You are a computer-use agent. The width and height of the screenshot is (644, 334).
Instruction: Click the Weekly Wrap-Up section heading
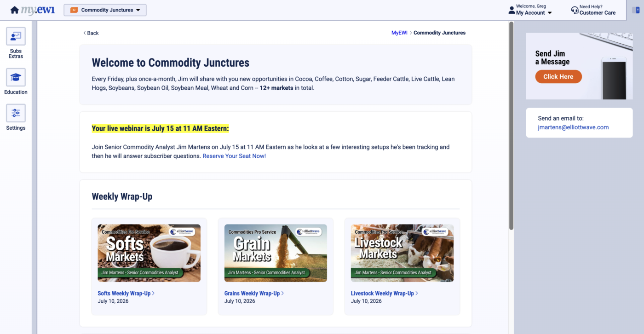[122, 196]
